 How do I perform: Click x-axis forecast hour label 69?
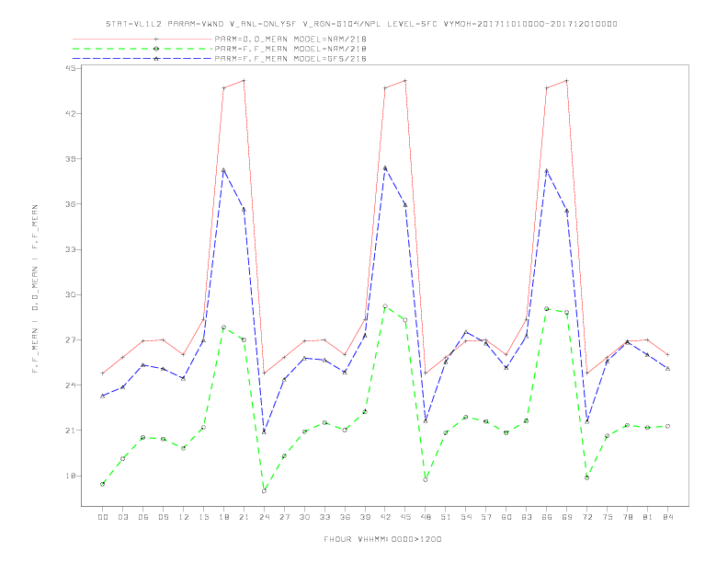pyautogui.click(x=567, y=517)
